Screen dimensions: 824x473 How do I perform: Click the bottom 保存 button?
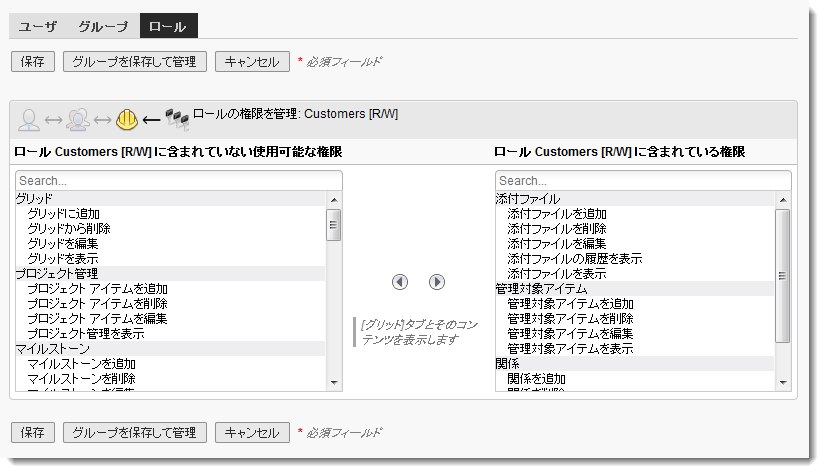pyautogui.click(x=33, y=433)
